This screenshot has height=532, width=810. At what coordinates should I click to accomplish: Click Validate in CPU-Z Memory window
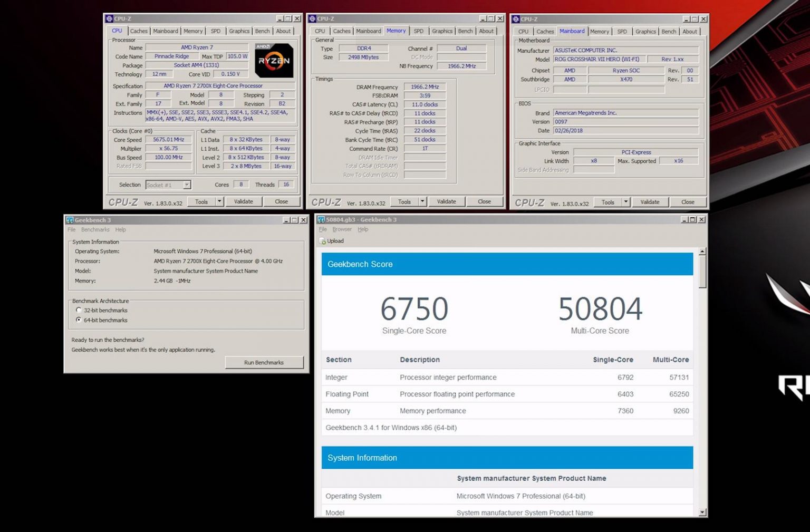click(447, 201)
